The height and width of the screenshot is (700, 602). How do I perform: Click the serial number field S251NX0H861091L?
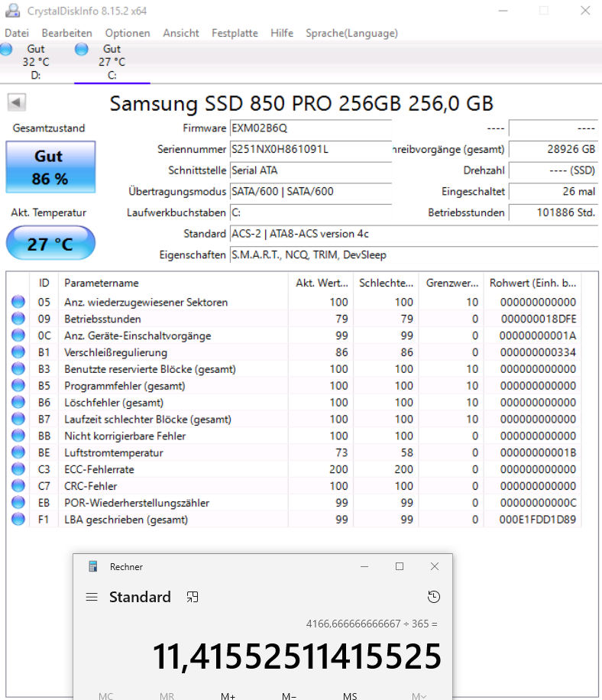pos(311,149)
